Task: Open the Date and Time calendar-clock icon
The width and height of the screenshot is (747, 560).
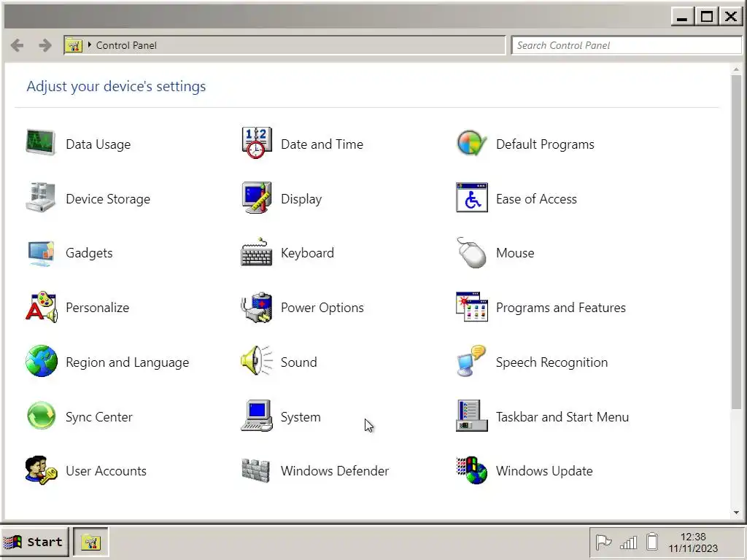Action: [x=257, y=142]
